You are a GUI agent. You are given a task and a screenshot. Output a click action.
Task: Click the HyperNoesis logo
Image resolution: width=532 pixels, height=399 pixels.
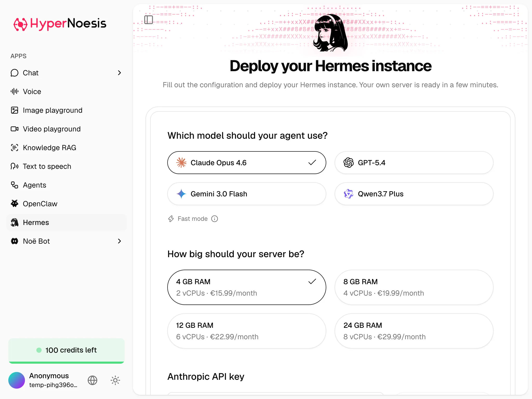click(60, 24)
